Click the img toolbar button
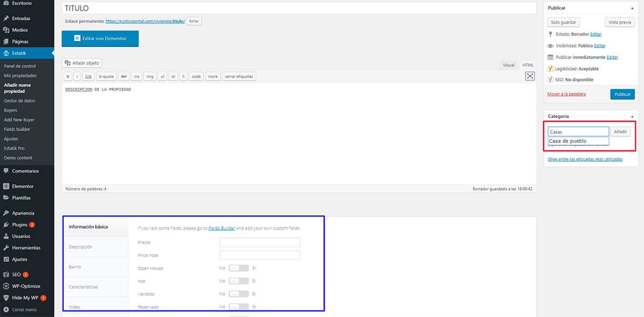Screen dimensions: 644x317 150,76
